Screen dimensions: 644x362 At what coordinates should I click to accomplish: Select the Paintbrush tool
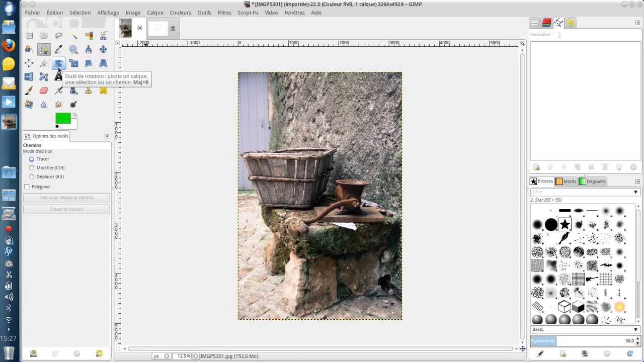click(x=29, y=90)
